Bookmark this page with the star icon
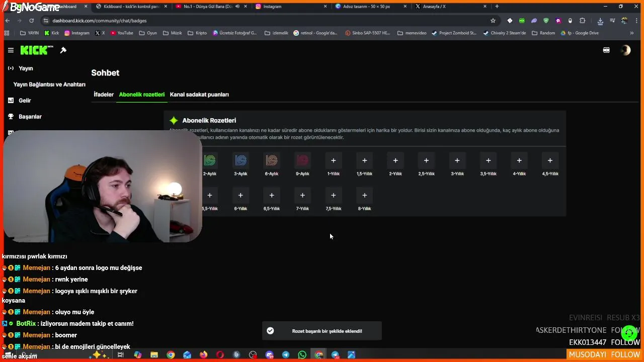Viewport: 644px width, 362px height. [x=493, y=21]
